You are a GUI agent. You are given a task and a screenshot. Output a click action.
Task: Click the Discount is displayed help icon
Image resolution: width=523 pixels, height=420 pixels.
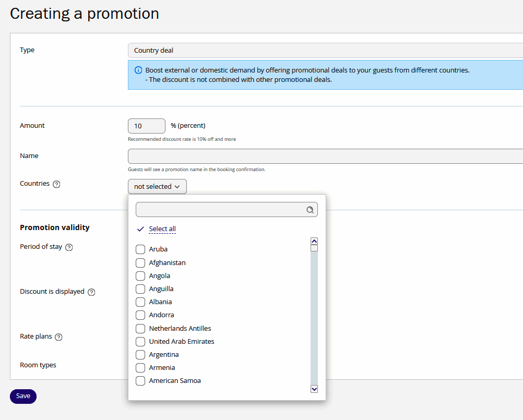point(91,292)
